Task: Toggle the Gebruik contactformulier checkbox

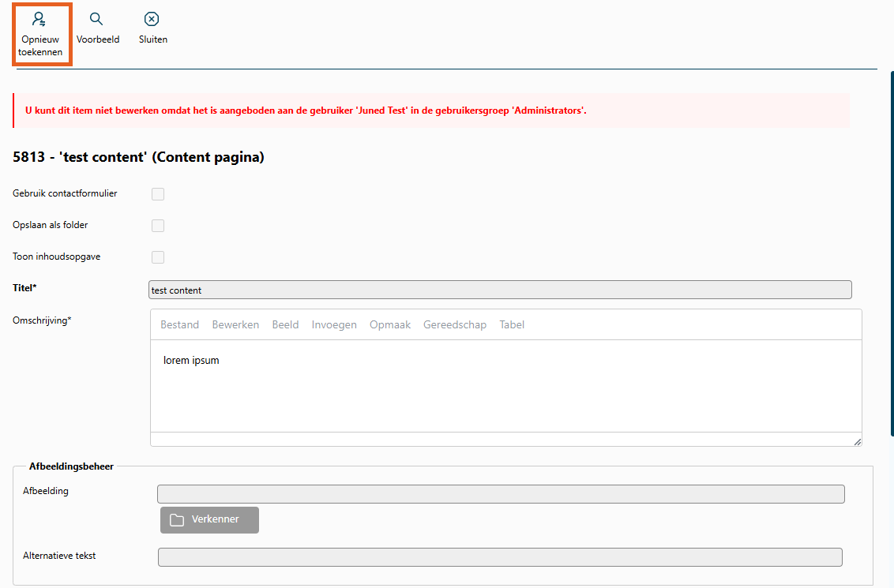Action: (158, 194)
